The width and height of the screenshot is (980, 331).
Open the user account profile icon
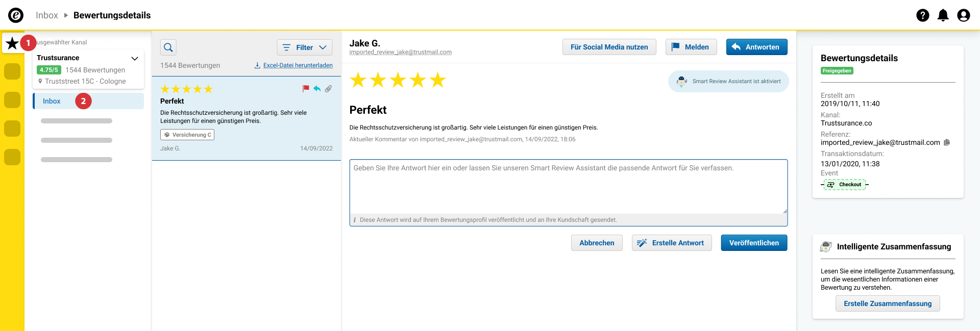pos(963,15)
